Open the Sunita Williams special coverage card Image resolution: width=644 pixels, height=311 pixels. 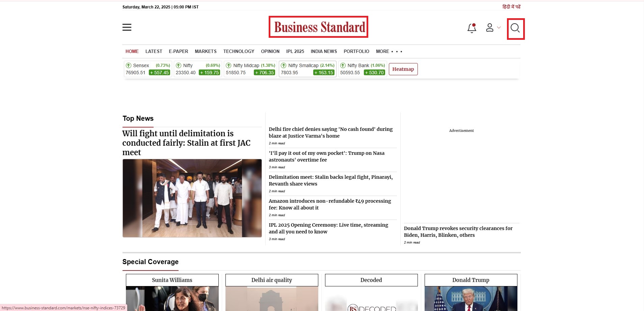(x=172, y=280)
